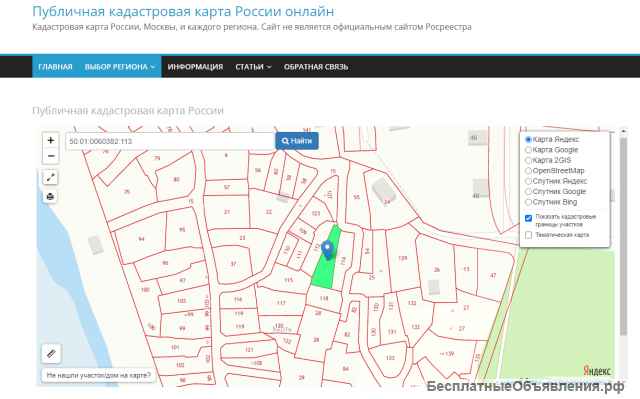The image size is (640, 399).
Task: Print the map using printer icon
Action: pos(51,197)
